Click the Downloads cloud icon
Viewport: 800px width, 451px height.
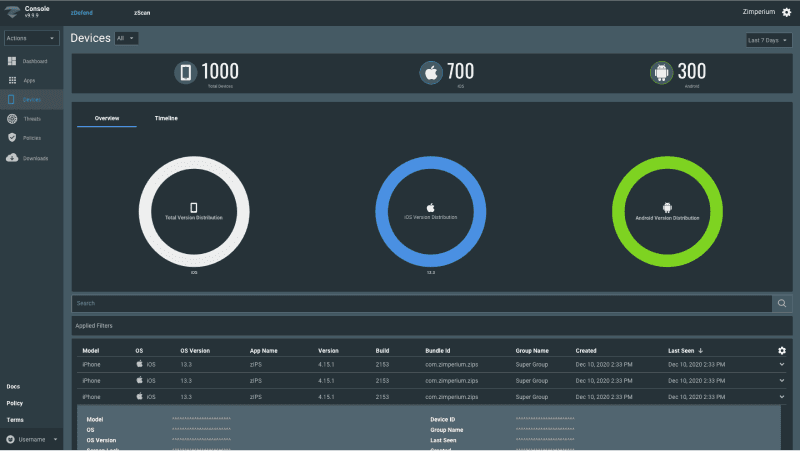12,158
